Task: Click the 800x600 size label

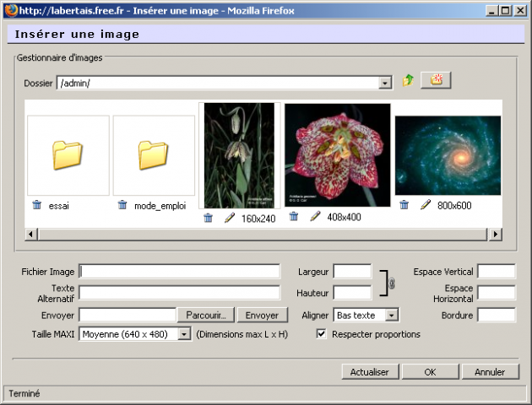Action: pyautogui.click(x=454, y=205)
